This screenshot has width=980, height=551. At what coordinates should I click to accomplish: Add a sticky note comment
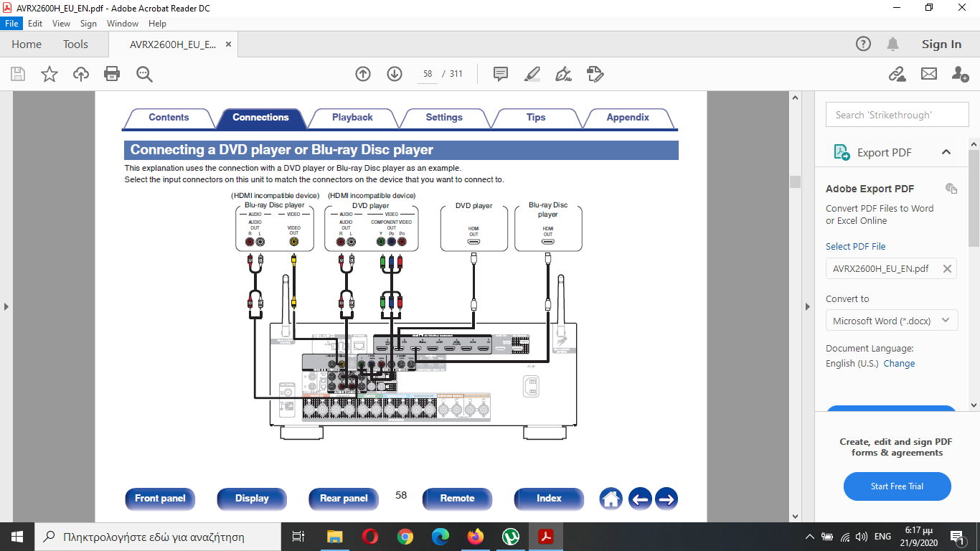point(501,74)
